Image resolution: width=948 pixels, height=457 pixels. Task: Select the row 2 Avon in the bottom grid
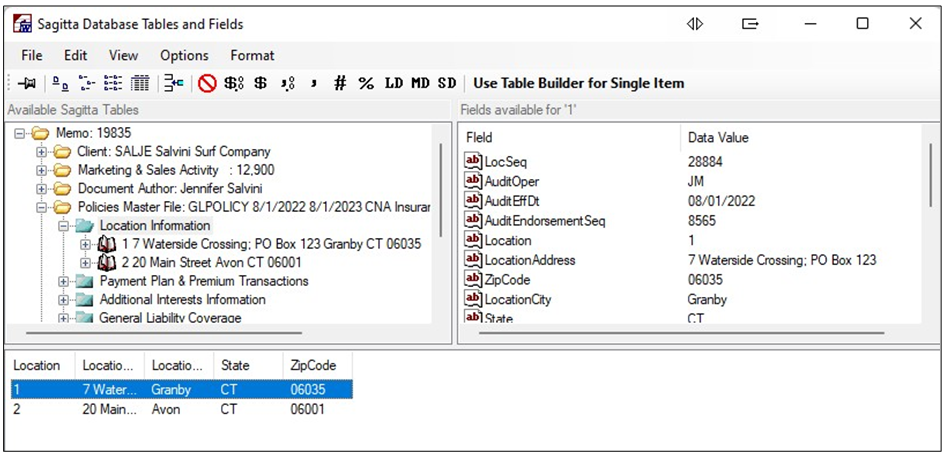tap(181, 410)
